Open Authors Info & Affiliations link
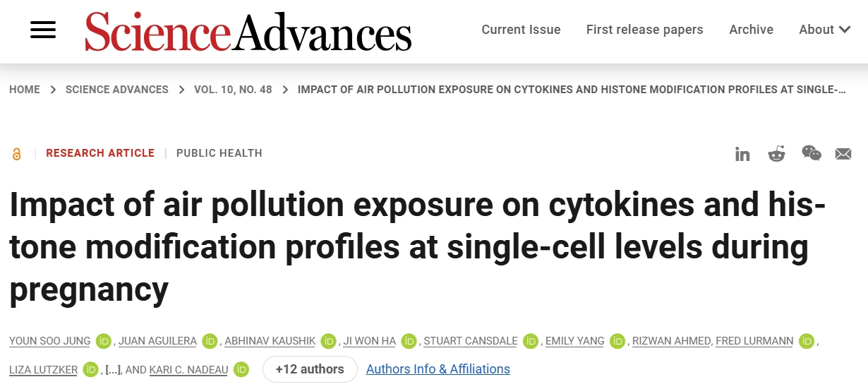Viewport: 868px width, 389px height. pyautogui.click(x=438, y=369)
